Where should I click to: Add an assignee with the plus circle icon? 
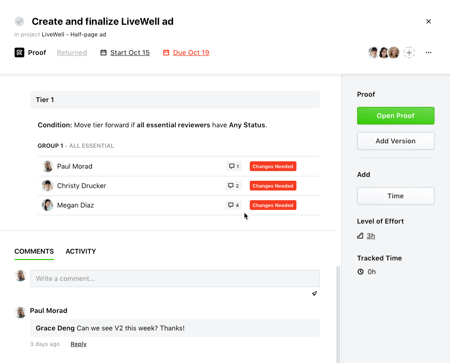pyautogui.click(x=409, y=53)
